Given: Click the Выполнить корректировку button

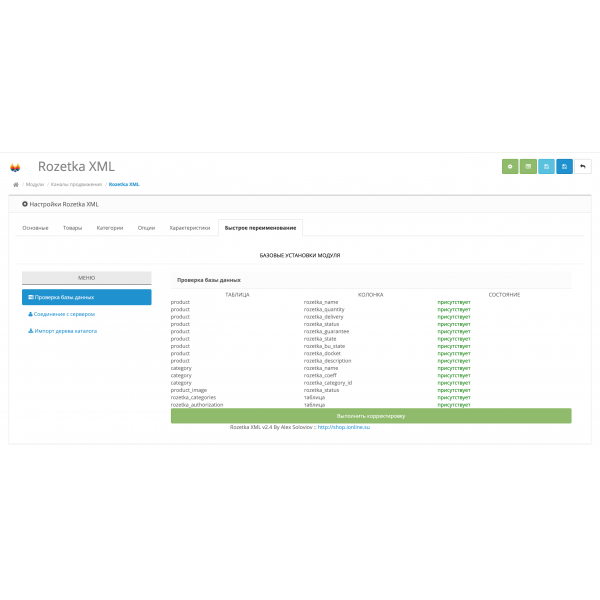Looking at the screenshot, I should [371, 416].
